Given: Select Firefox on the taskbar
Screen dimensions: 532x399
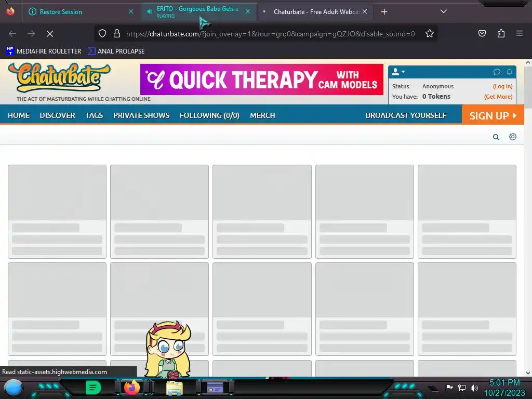Looking at the screenshot, I should 132,388.
